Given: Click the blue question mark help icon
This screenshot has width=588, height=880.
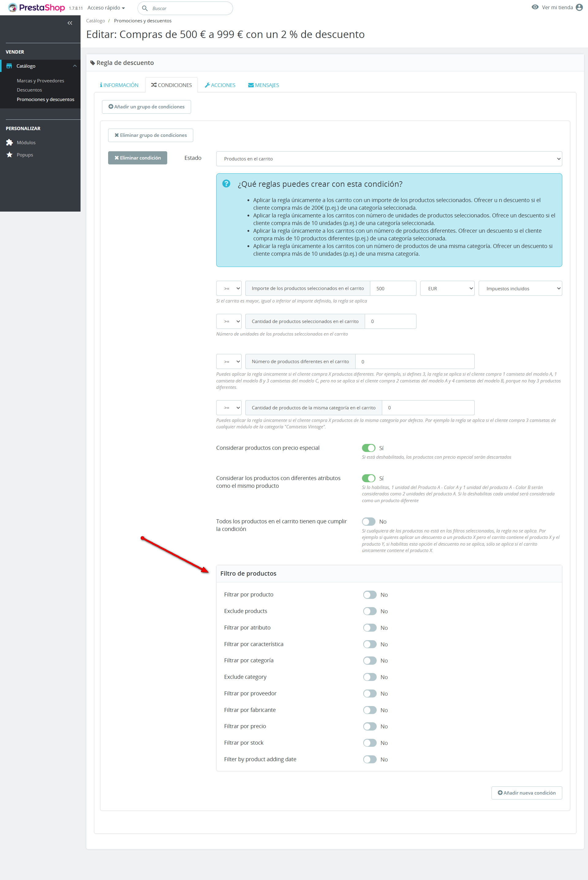Looking at the screenshot, I should tap(226, 184).
